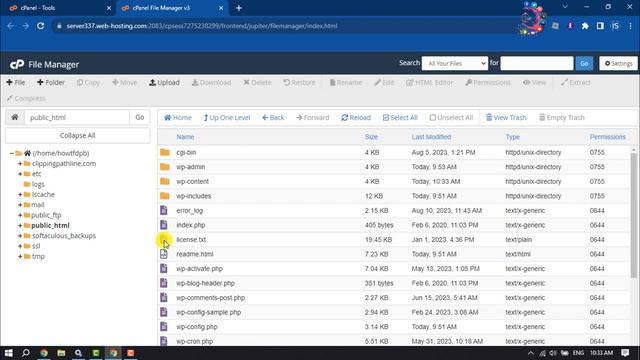Screen dimensions: 640x360
Task: Open the HTML Editor tool
Action: pos(429,82)
